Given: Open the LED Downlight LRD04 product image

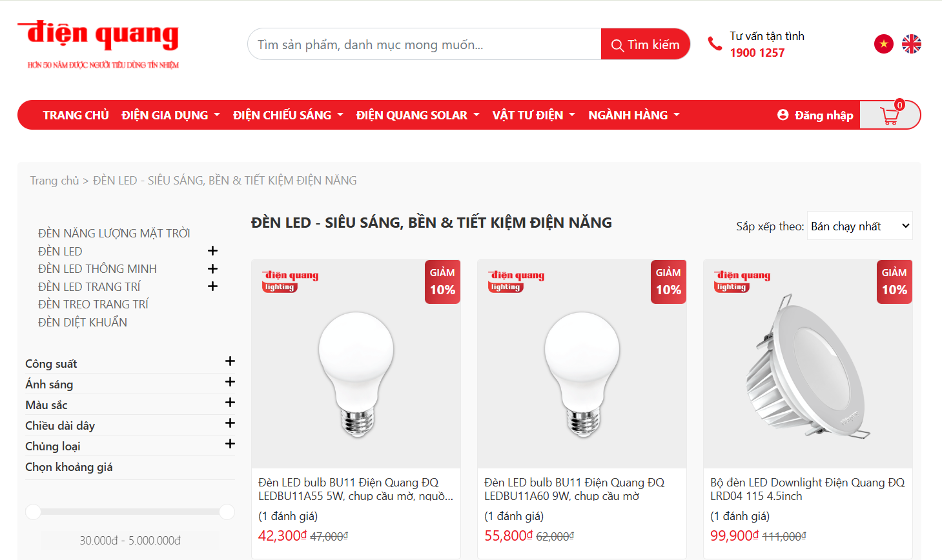Looking at the screenshot, I should (x=808, y=364).
